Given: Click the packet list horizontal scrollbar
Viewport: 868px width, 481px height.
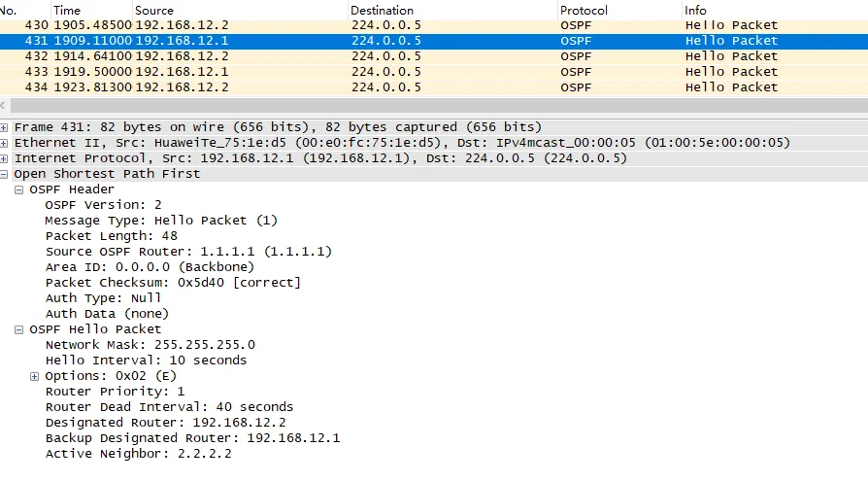Looking at the screenshot, I should (434, 105).
